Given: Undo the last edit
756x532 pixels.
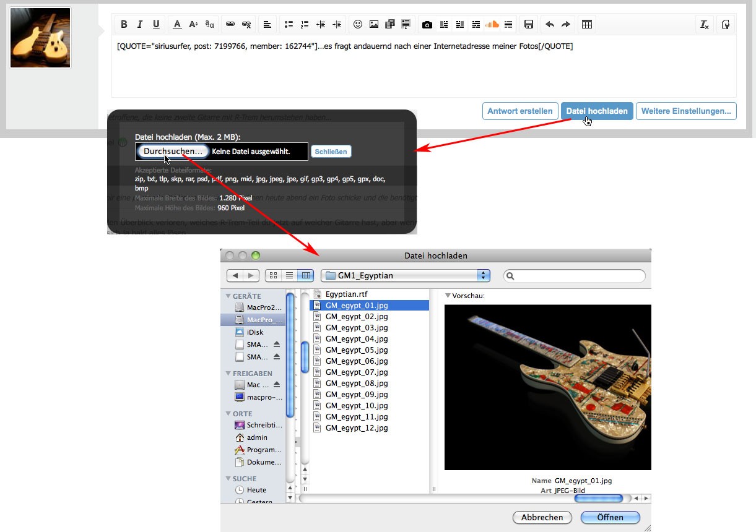Looking at the screenshot, I should [550, 25].
